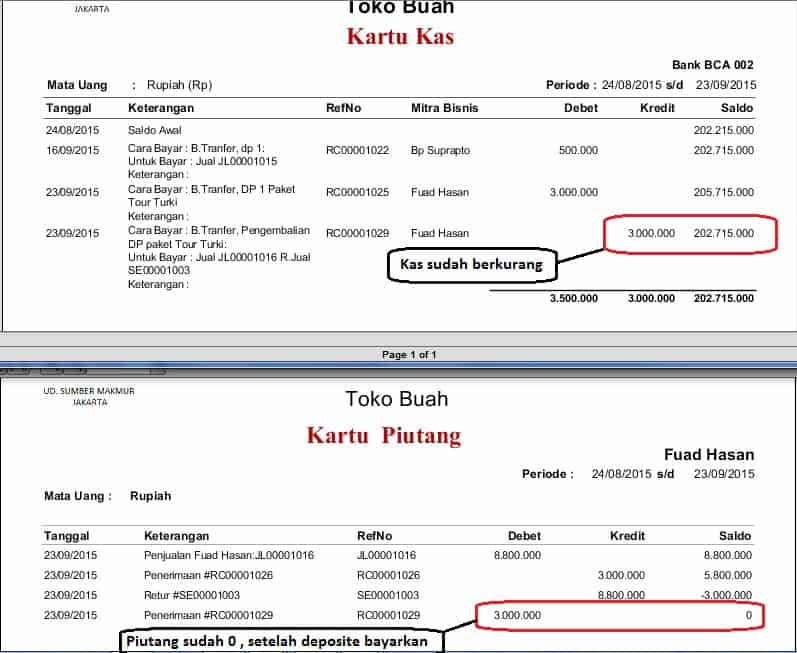Click 'Untuk Bayar : Jual JL00001015' line

click(202, 162)
